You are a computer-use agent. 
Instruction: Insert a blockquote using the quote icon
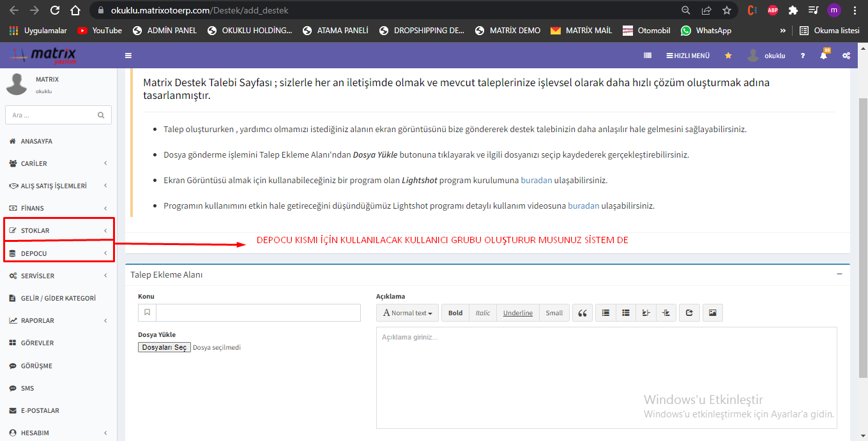[582, 313]
